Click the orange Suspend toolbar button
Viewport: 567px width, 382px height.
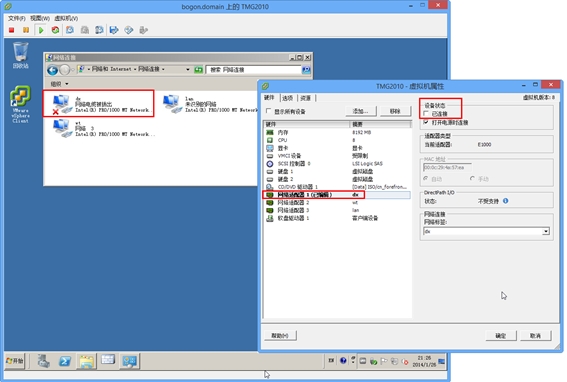coord(26,30)
